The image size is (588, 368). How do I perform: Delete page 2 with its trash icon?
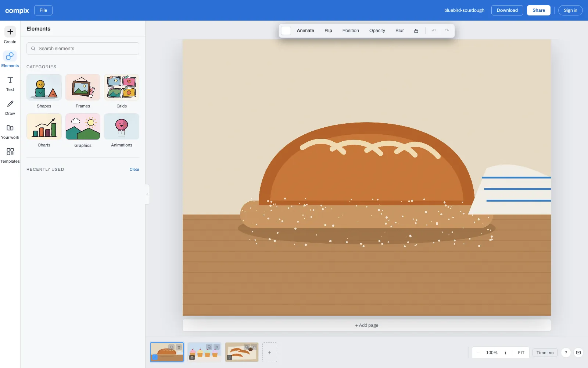tap(217, 347)
